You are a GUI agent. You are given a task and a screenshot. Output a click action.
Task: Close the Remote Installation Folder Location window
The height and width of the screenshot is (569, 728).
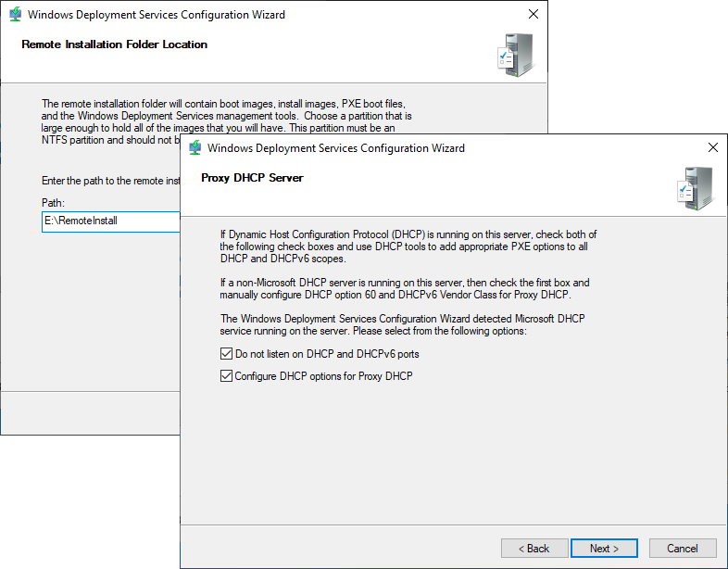pos(533,14)
